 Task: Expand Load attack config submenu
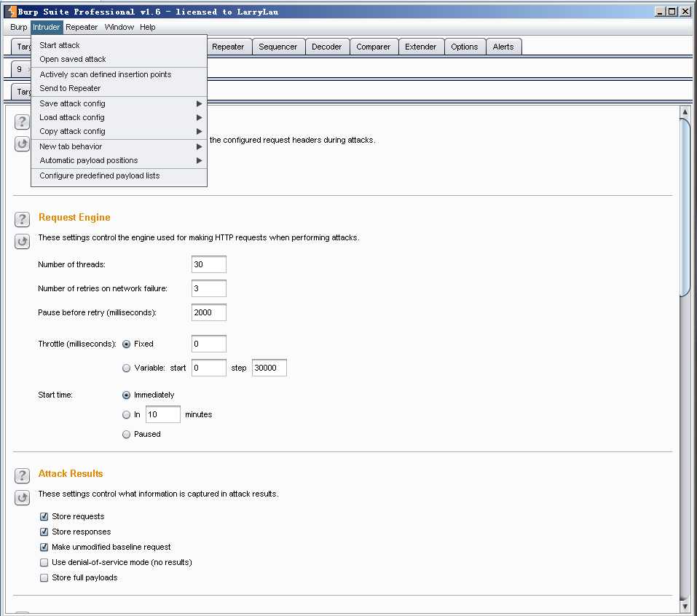[119, 117]
